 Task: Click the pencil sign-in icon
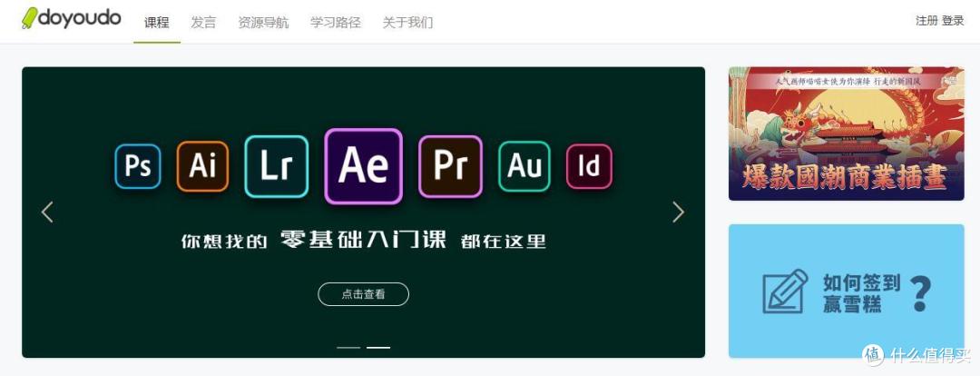click(x=785, y=292)
